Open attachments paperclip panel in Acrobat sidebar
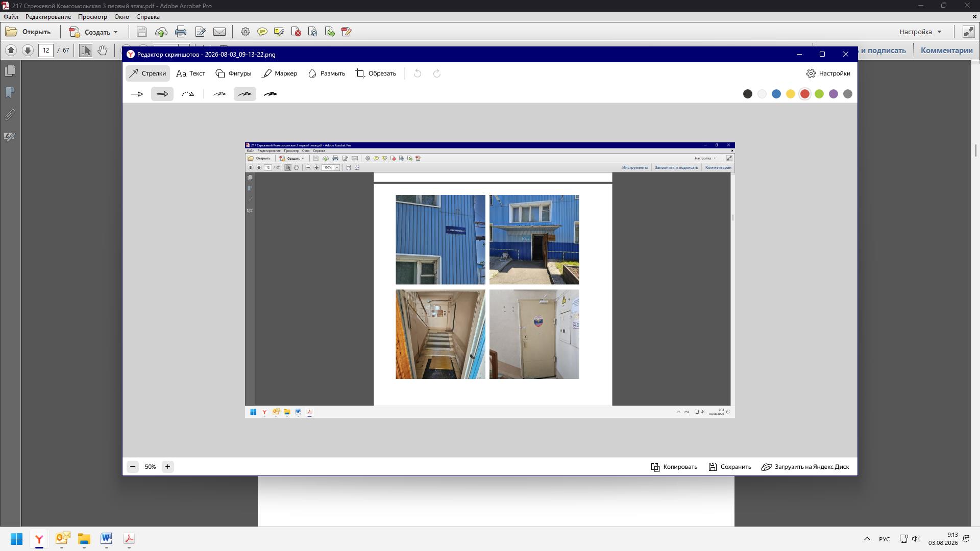This screenshot has height=551, width=980. 10,115
